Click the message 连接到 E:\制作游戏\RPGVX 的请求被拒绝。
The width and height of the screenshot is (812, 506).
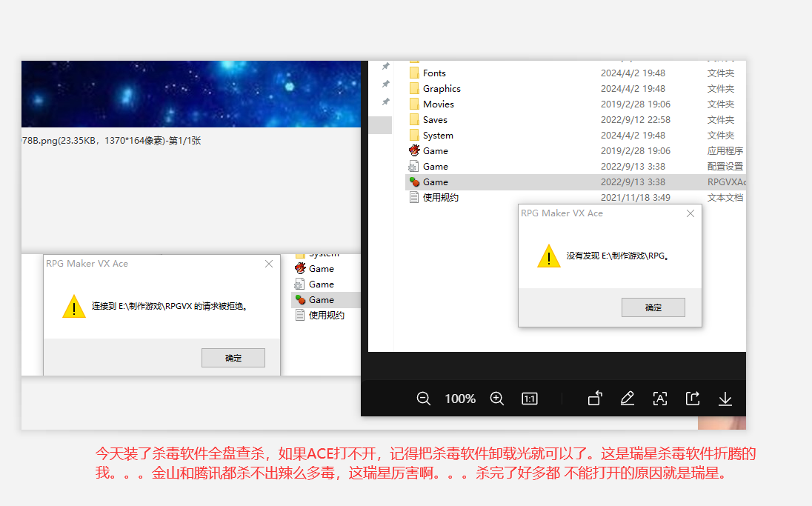point(170,306)
